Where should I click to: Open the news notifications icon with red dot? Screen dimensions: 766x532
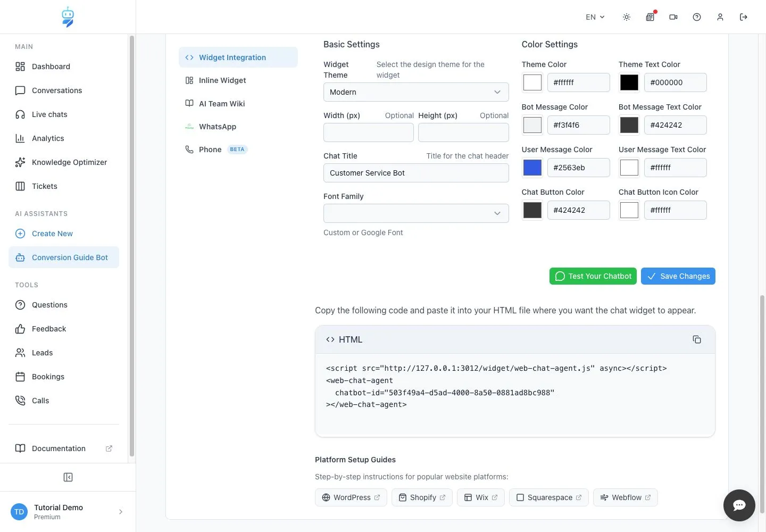[650, 17]
